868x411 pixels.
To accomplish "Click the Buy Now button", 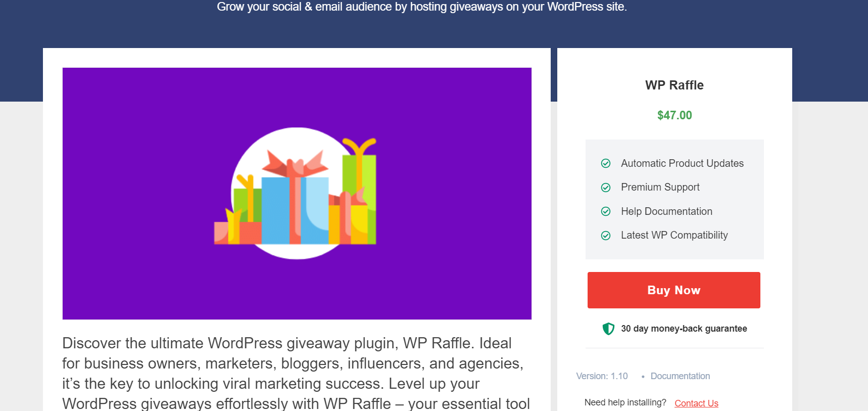I will click(x=673, y=290).
